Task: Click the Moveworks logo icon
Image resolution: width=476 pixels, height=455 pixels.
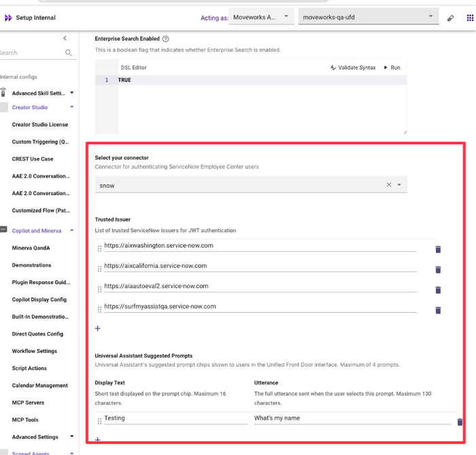Action: pos(8,18)
